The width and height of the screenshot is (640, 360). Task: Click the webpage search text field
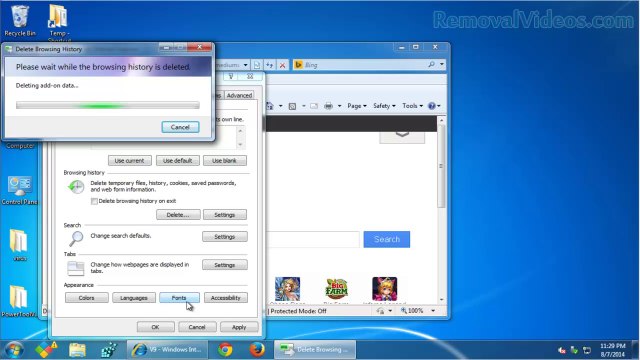[313, 239]
